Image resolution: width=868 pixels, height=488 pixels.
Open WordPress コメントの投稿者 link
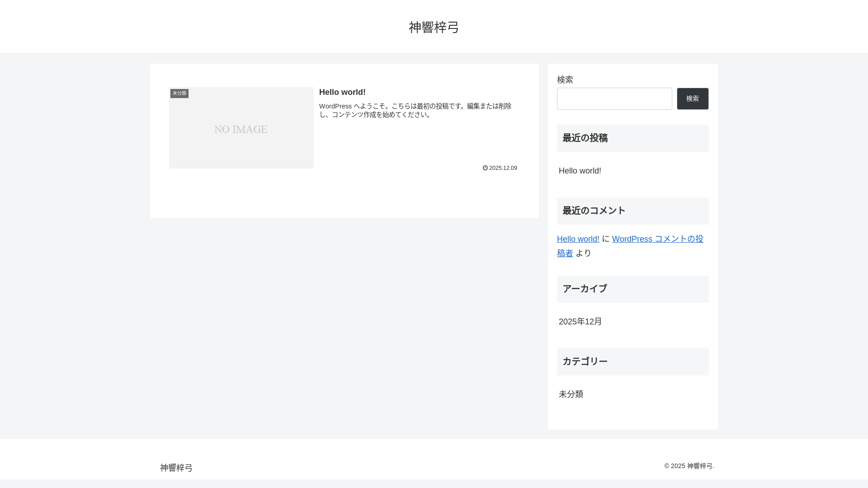point(630,246)
